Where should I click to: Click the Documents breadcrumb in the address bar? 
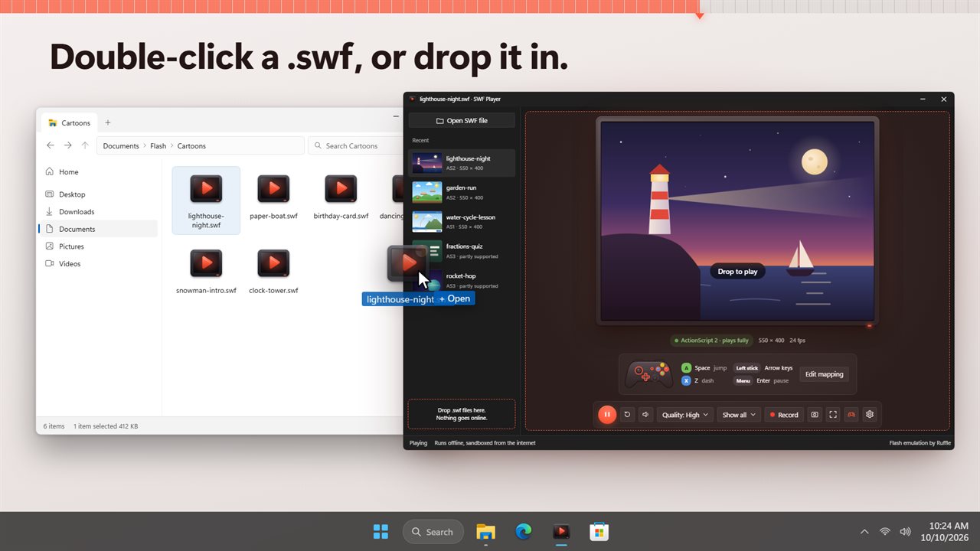pos(121,145)
